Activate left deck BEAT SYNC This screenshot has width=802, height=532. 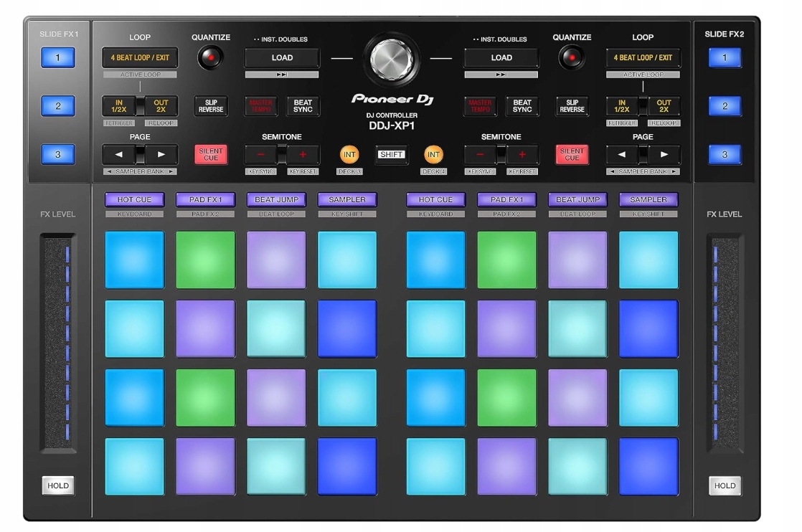pos(303,106)
